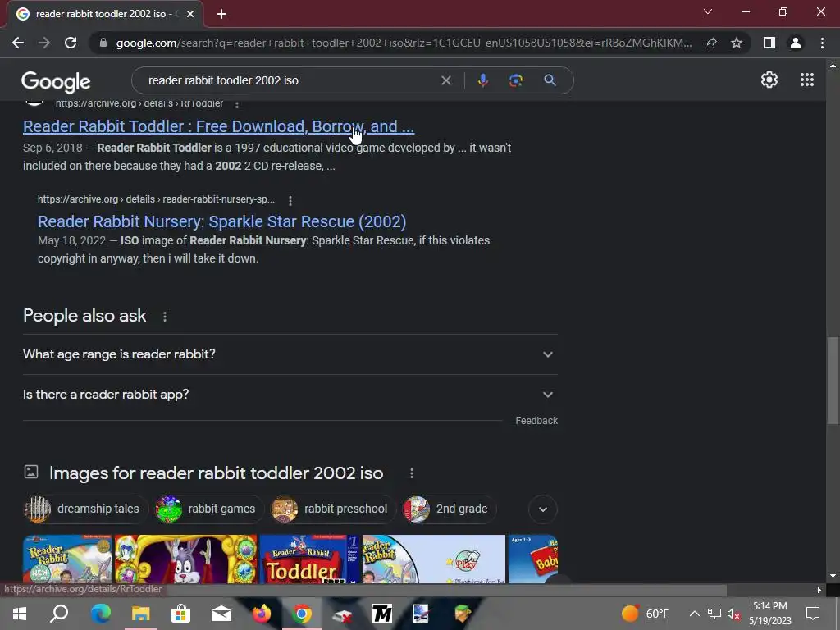This screenshot has width=840, height=630.
Task: Start voice search with the microphone icon
Action: [x=482, y=80]
